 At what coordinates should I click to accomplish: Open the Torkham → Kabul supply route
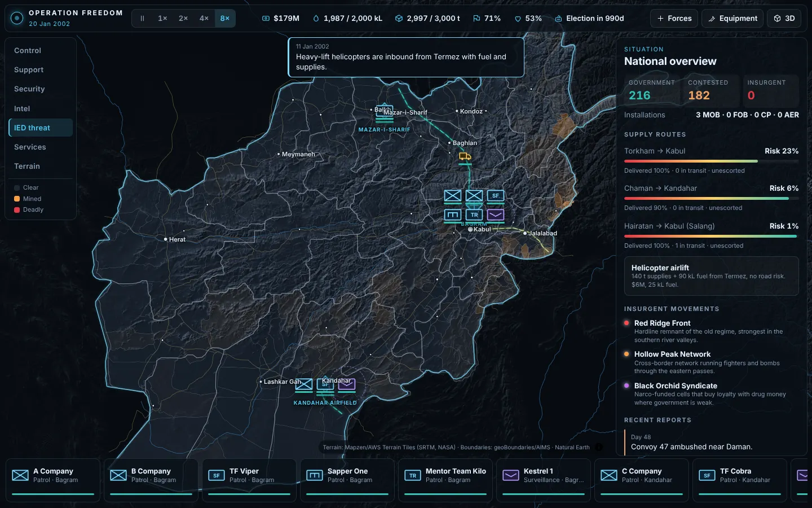tap(711, 160)
